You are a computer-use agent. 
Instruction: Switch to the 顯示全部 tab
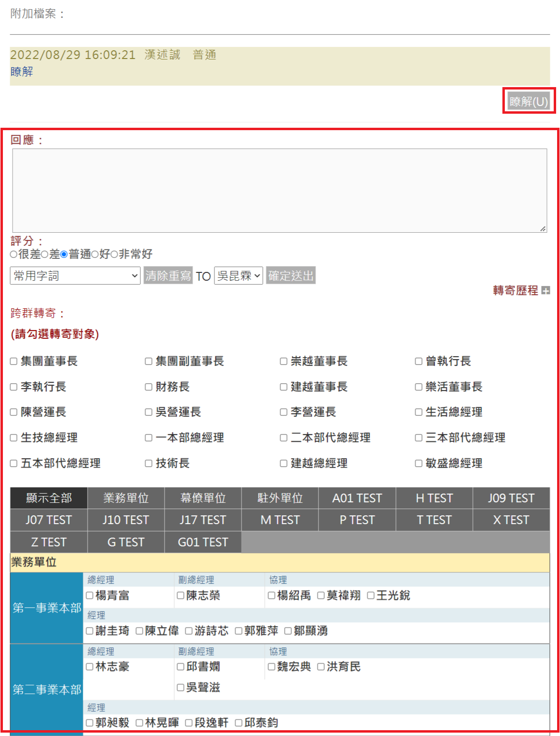coord(48,498)
